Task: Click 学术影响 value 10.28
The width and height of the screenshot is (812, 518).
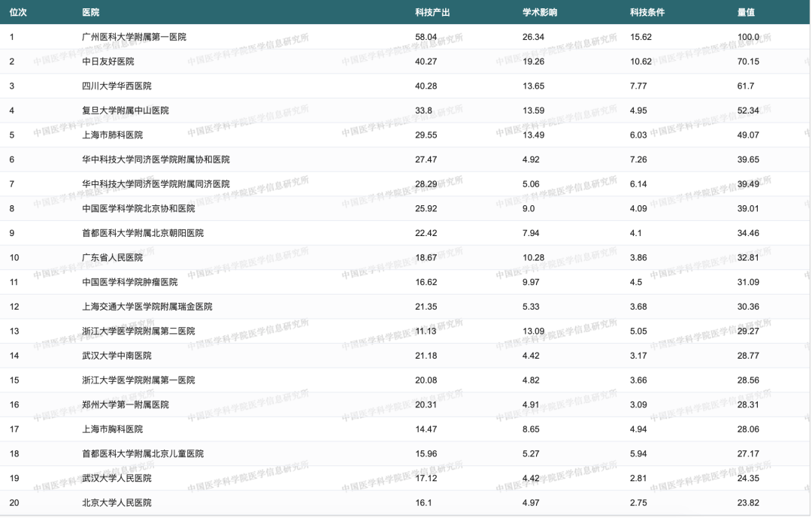Action: click(x=533, y=257)
